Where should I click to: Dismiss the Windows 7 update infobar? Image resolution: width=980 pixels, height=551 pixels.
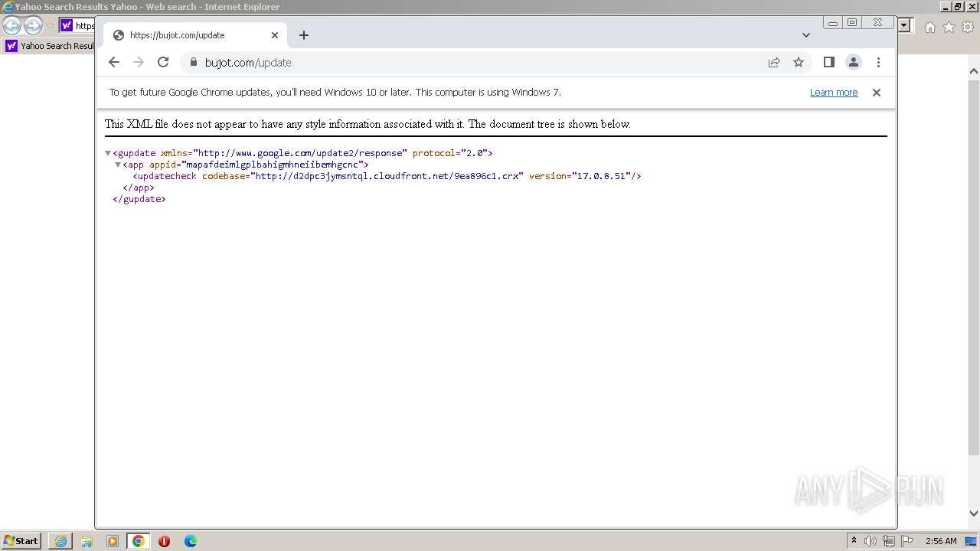point(877,93)
